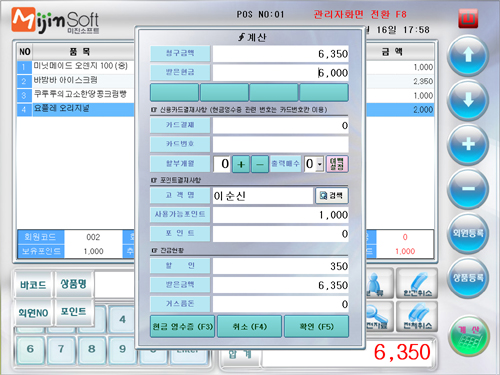This screenshot has height=375, width=500.
Task: Click 취소 (F4) cancel button
Action: click(250, 327)
